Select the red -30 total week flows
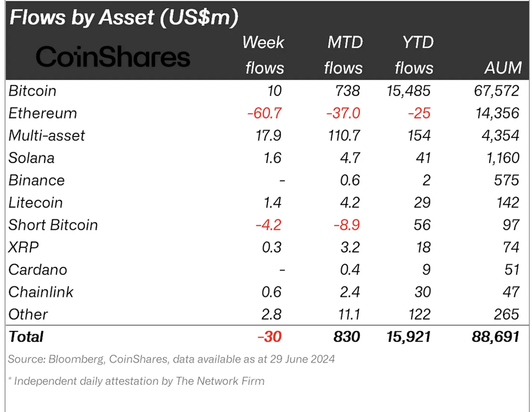The image size is (532, 412). click(270, 337)
